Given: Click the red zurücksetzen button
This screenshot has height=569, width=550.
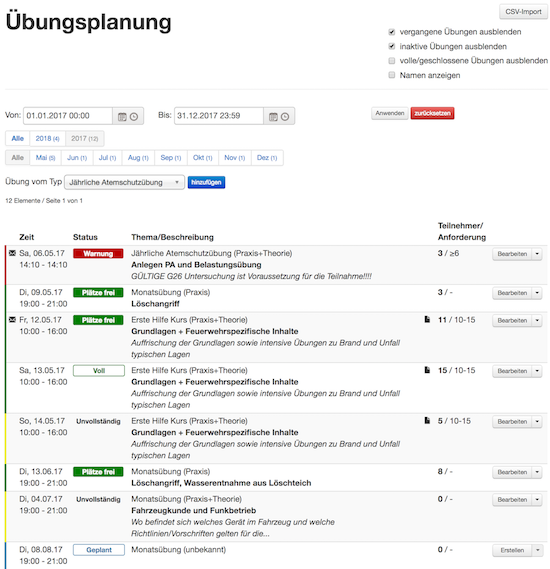Looking at the screenshot, I should click(432, 113).
